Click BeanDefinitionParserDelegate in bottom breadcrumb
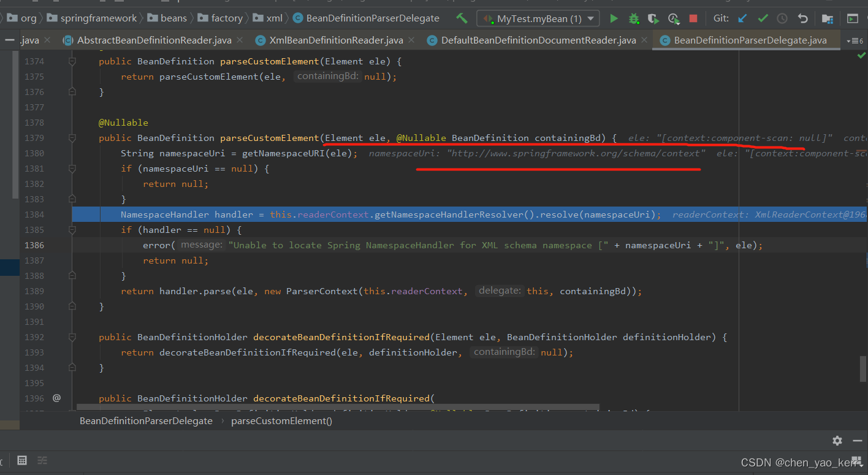The width and height of the screenshot is (868, 475). [146, 421]
